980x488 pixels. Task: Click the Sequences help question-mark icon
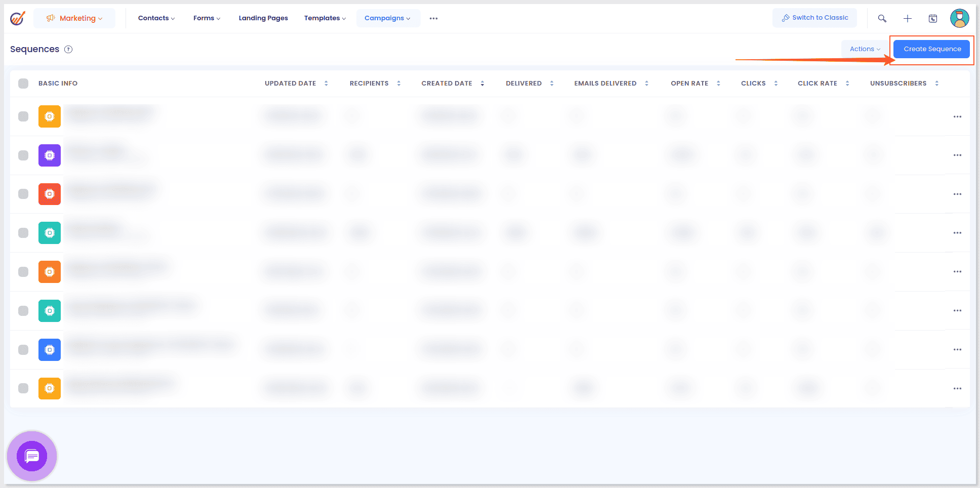[x=68, y=49]
